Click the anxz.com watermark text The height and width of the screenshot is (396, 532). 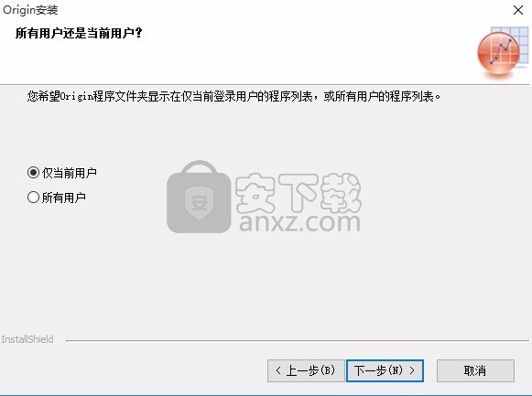[299, 222]
